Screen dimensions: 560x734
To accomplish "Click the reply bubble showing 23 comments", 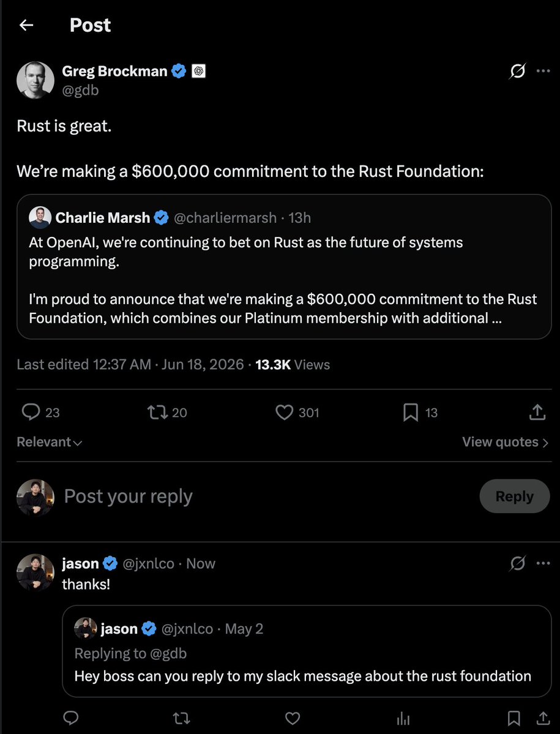I will coord(41,413).
